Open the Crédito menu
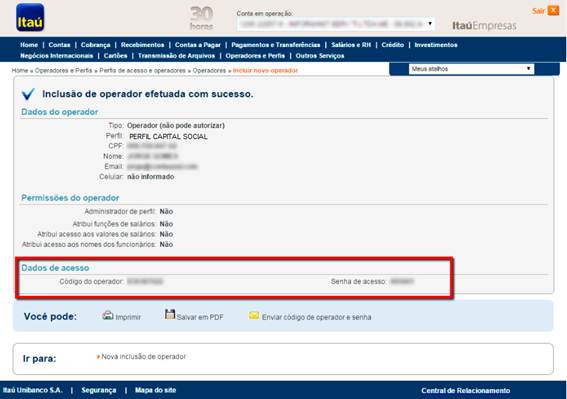The height and width of the screenshot is (399, 567). click(393, 45)
